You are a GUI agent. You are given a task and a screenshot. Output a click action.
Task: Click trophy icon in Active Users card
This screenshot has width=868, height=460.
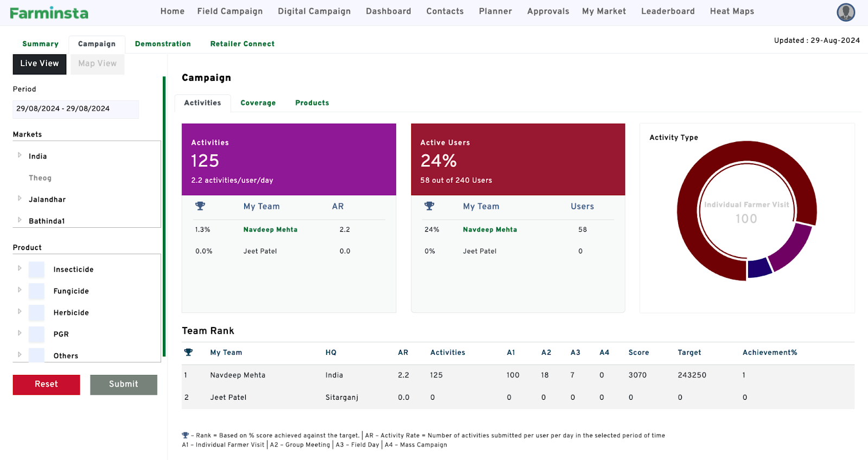[x=429, y=206]
